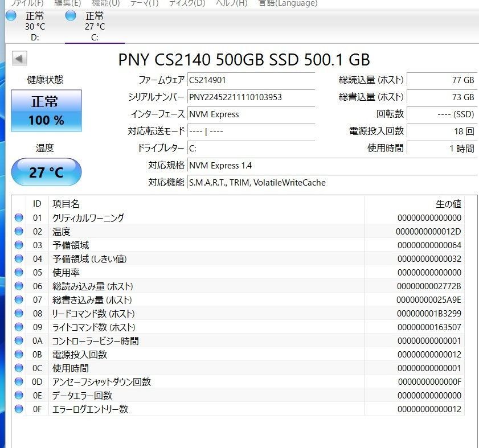Click status orb for リードコマンド数 row
Image resolution: width=479 pixels, height=448 pixels.
pyautogui.click(x=19, y=313)
